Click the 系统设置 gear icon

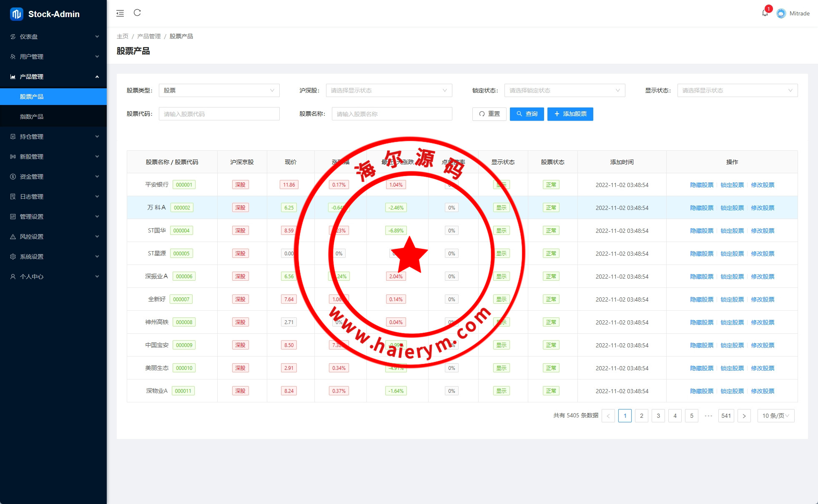[x=13, y=257]
